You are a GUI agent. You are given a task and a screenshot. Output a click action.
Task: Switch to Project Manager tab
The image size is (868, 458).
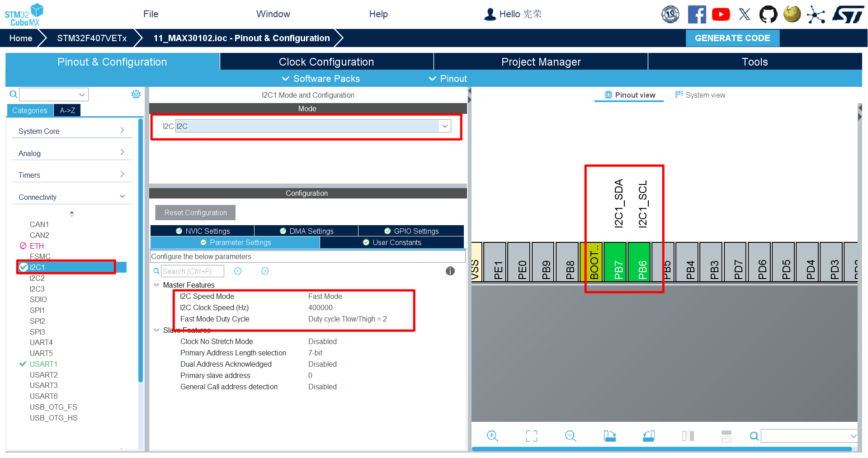click(541, 61)
